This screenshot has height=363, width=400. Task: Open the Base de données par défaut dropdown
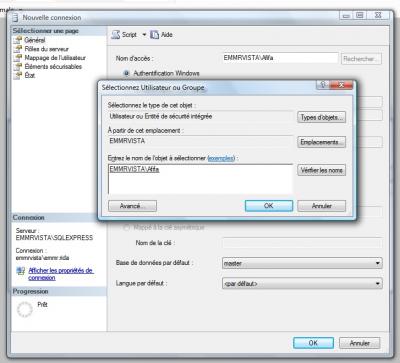click(302, 263)
